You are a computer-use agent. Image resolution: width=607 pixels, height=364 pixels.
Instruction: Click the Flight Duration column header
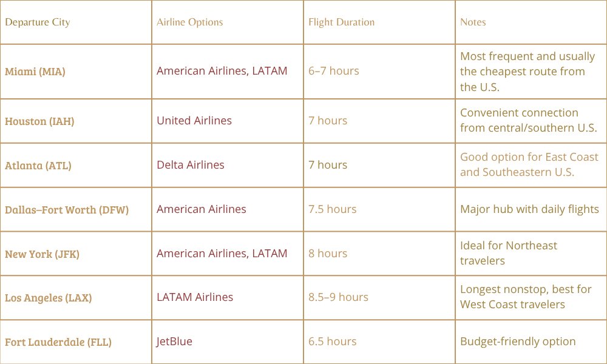pos(341,22)
